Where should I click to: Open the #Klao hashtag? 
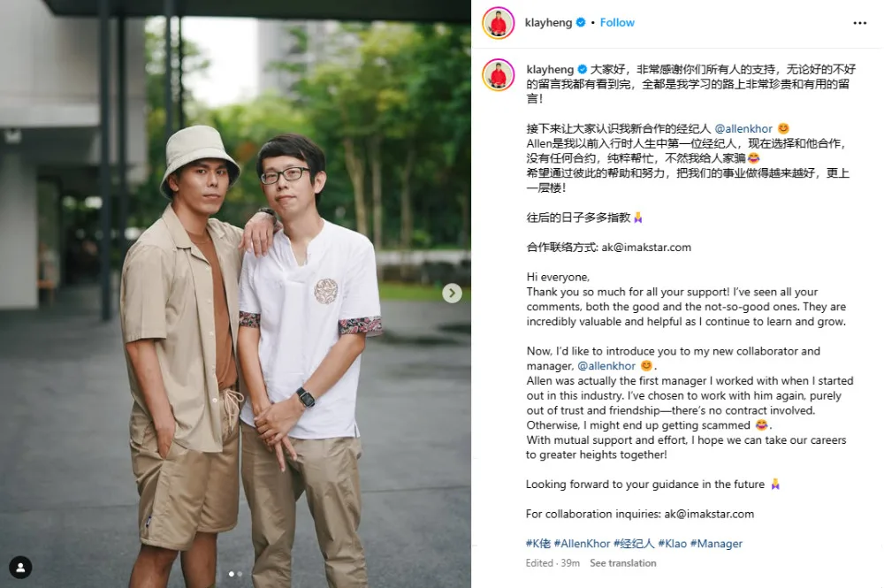pyautogui.click(x=673, y=544)
